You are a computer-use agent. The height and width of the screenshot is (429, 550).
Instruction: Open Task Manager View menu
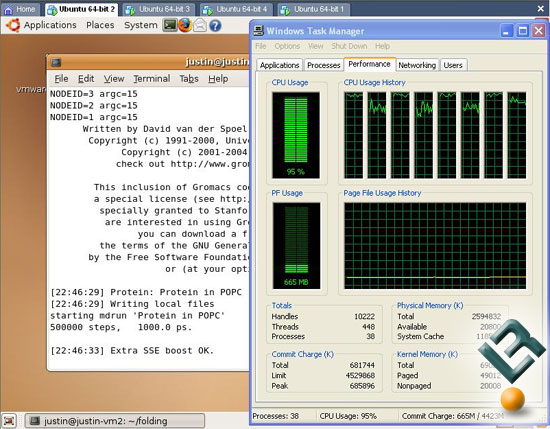tap(316, 46)
